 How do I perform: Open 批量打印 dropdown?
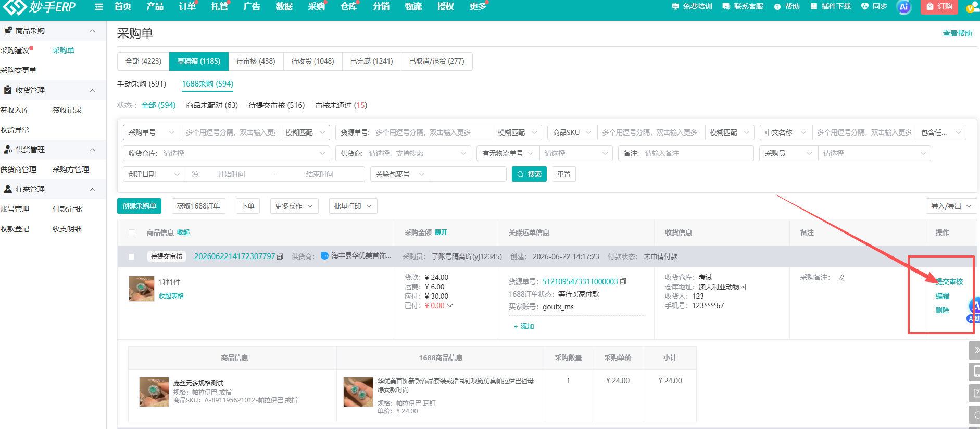point(353,206)
